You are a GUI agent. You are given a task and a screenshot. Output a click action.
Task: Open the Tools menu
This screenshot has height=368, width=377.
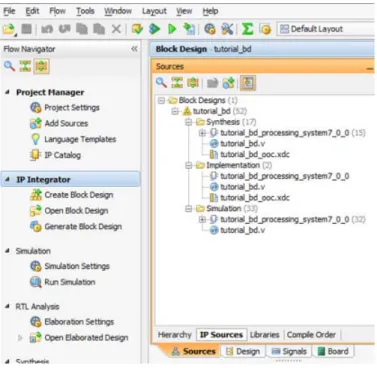(x=85, y=11)
